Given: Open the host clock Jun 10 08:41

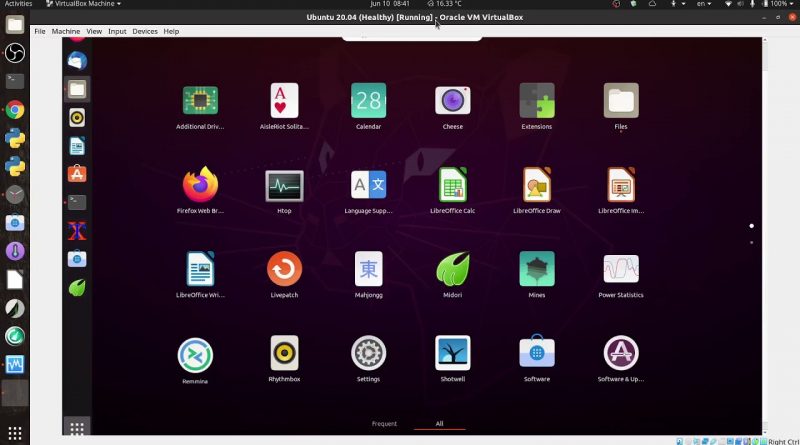Looking at the screenshot, I should click(x=390, y=4).
